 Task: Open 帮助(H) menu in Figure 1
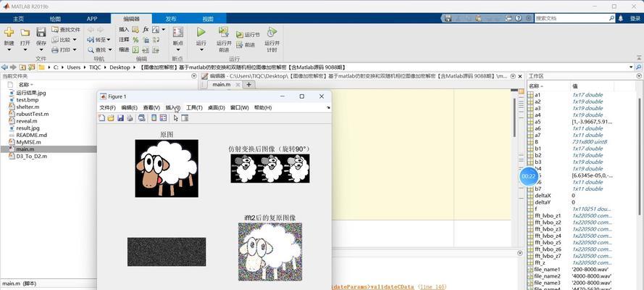(x=263, y=107)
